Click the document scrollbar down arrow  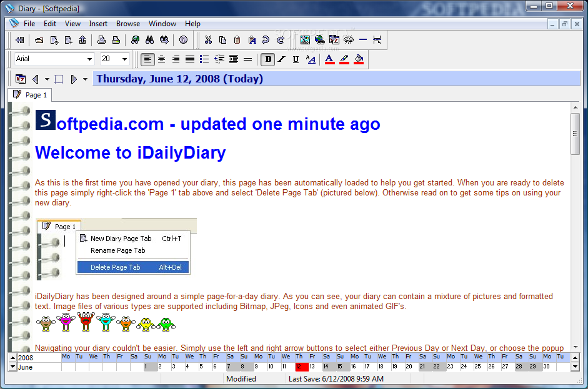[576, 347]
